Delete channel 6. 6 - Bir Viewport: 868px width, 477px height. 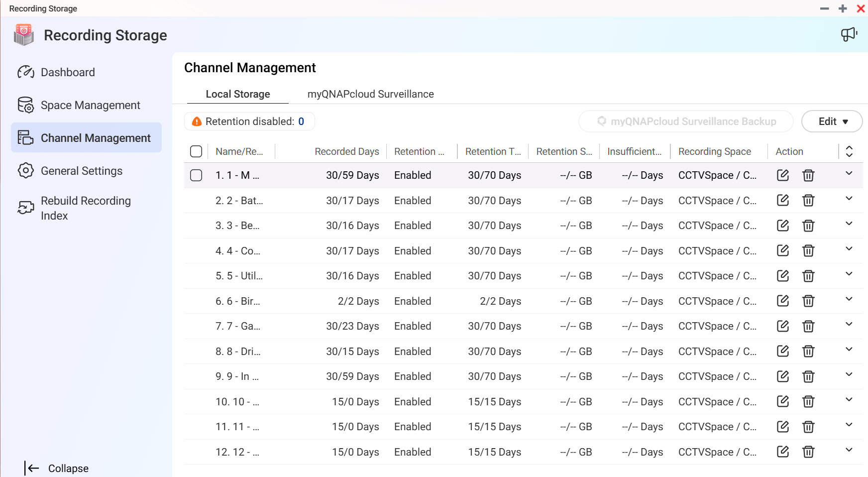click(x=808, y=301)
